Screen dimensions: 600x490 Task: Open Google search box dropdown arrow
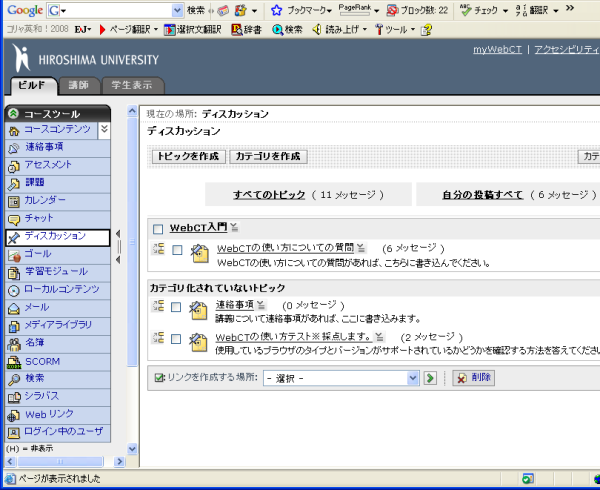pyautogui.click(x=177, y=11)
